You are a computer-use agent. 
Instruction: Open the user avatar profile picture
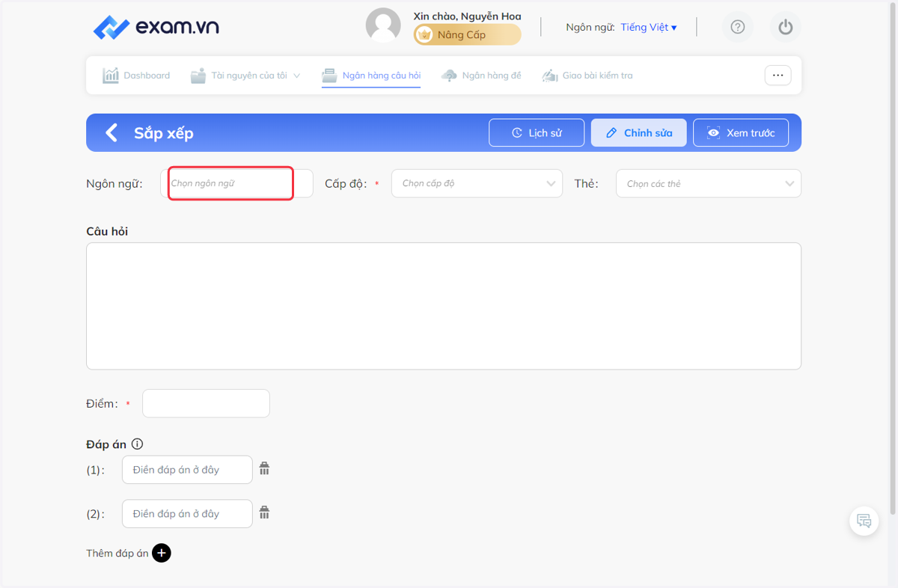383,25
